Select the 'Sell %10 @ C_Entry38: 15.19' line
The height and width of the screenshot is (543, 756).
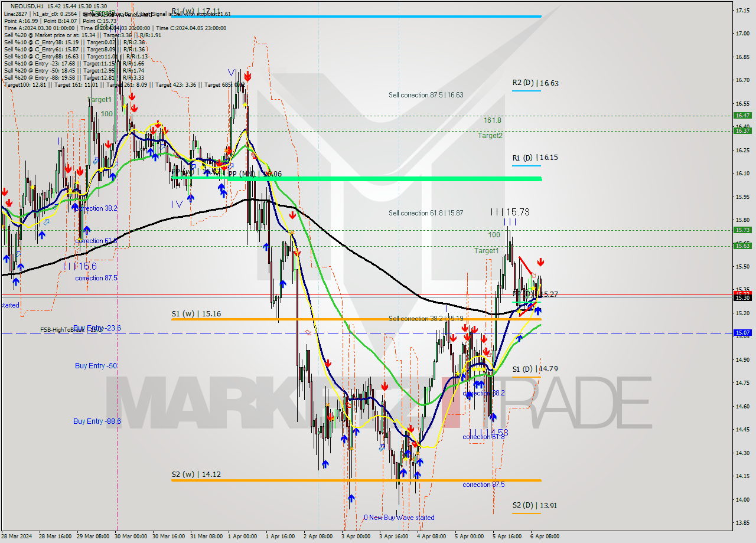pos(74,42)
